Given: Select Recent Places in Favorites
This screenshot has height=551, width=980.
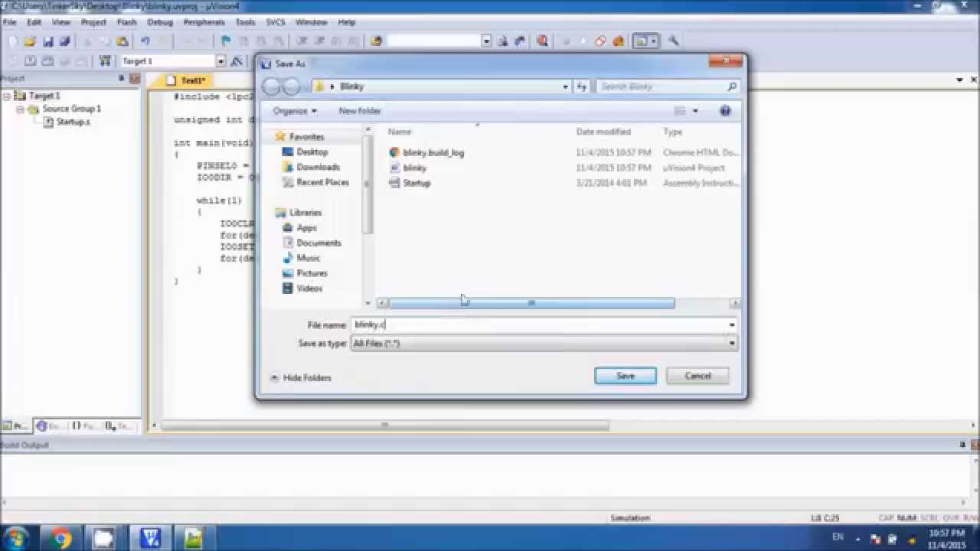Looking at the screenshot, I should [x=315, y=182].
